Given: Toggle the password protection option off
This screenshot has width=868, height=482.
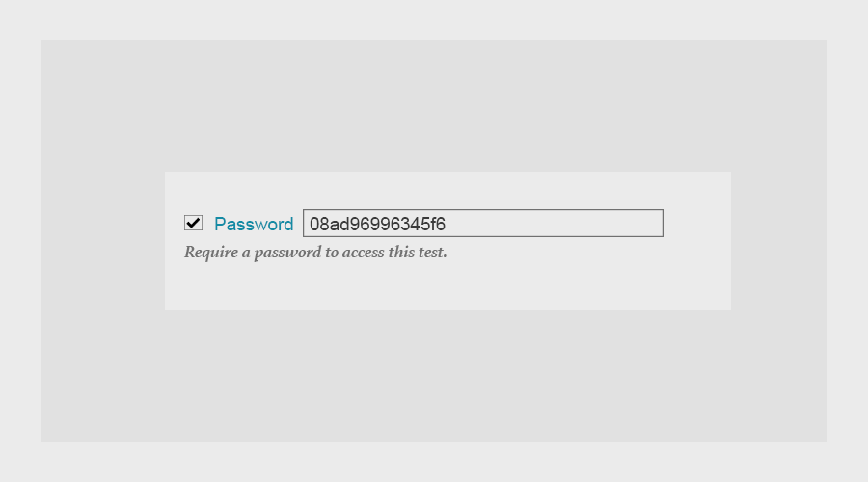Looking at the screenshot, I should pos(193,223).
